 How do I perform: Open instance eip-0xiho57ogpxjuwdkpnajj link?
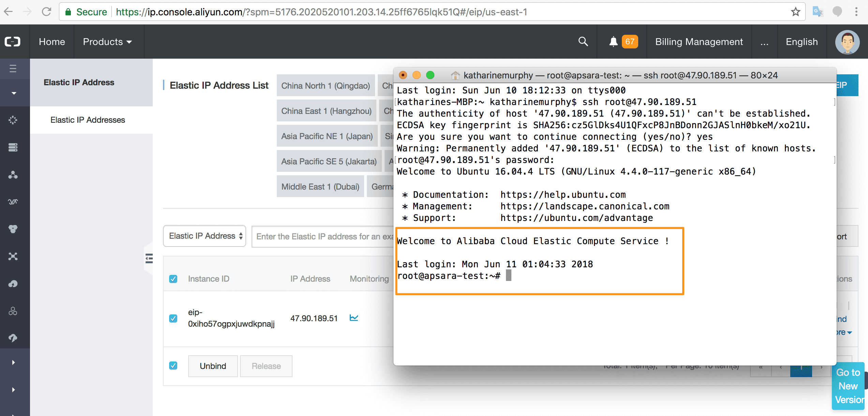(231, 318)
